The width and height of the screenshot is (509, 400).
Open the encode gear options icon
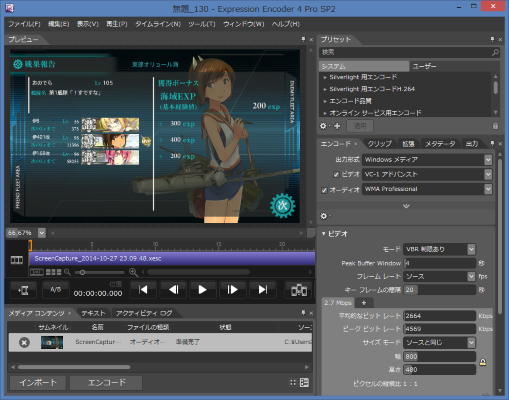324,216
